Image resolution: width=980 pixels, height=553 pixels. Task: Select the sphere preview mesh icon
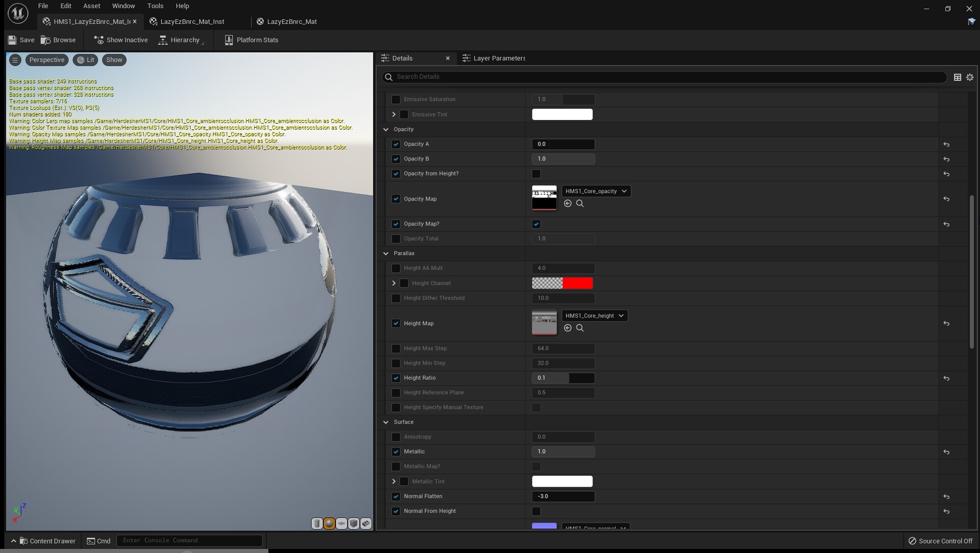coord(329,523)
